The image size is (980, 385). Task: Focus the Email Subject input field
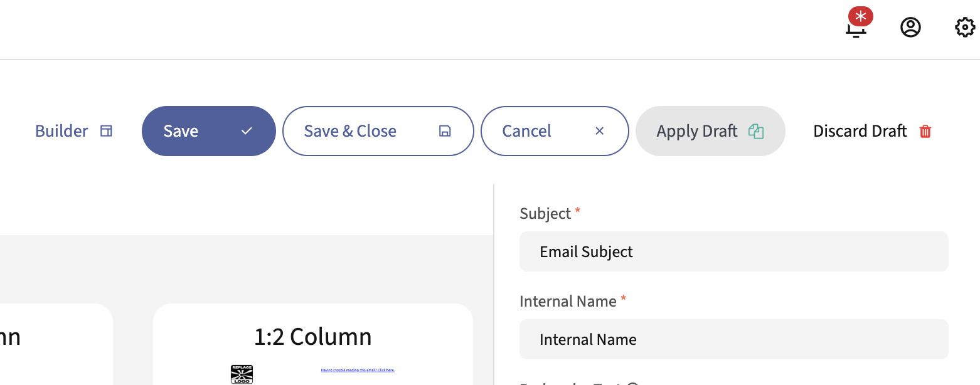733,251
